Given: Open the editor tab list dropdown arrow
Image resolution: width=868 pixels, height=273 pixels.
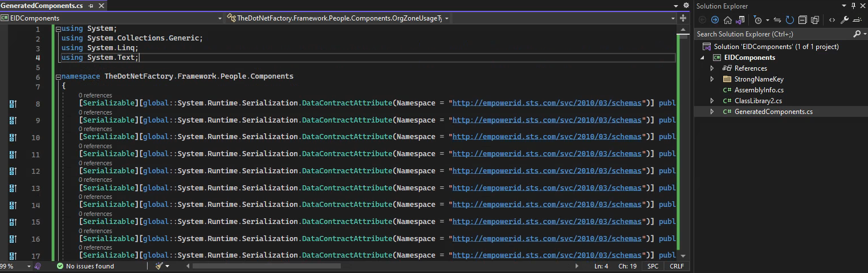Looking at the screenshot, I should 677,6.
